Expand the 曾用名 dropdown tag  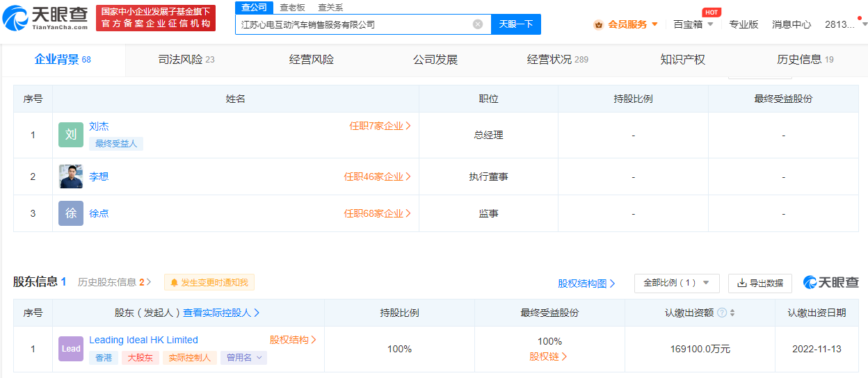[244, 358]
